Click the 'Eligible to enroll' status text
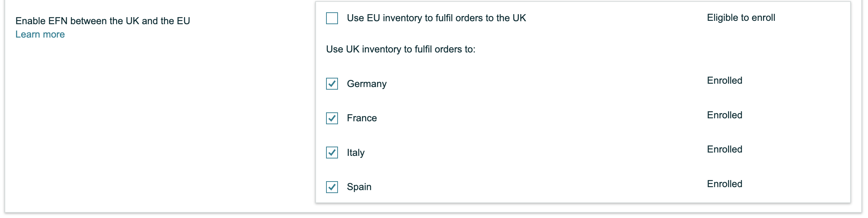The height and width of the screenshot is (218, 868). point(741,17)
